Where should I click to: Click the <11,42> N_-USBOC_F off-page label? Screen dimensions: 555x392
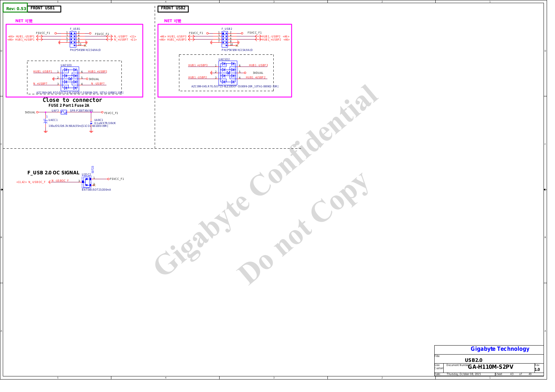31,182
